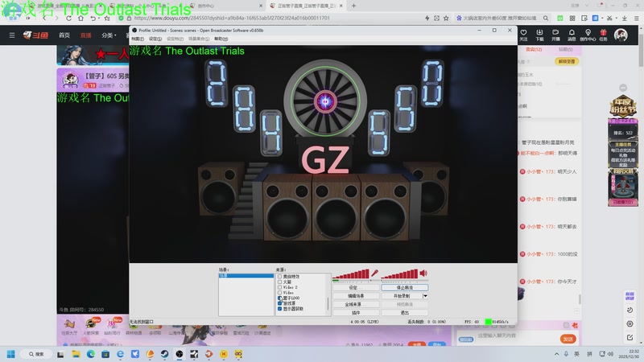Click the 开始录制 start recording button
The width and height of the screenshot is (644, 362).
tap(402, 296)
